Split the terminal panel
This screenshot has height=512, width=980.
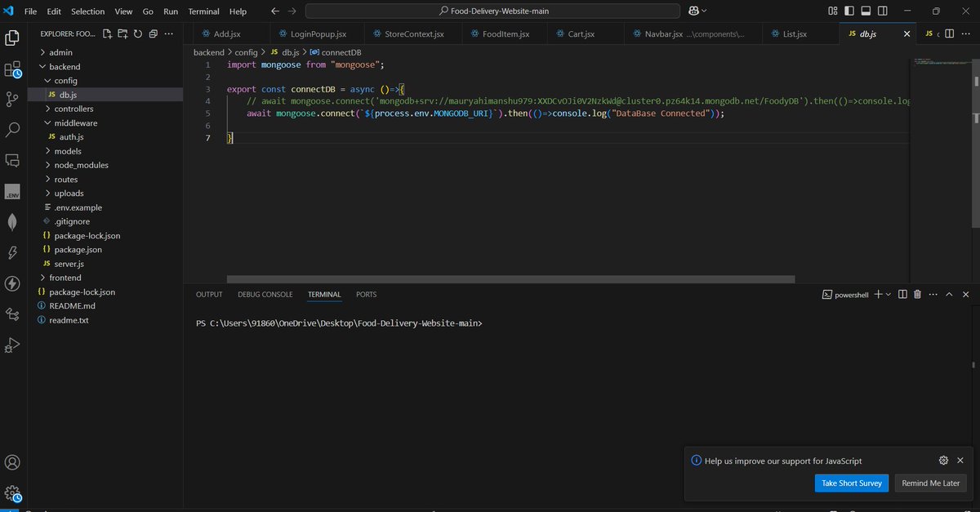click(902, 294)
